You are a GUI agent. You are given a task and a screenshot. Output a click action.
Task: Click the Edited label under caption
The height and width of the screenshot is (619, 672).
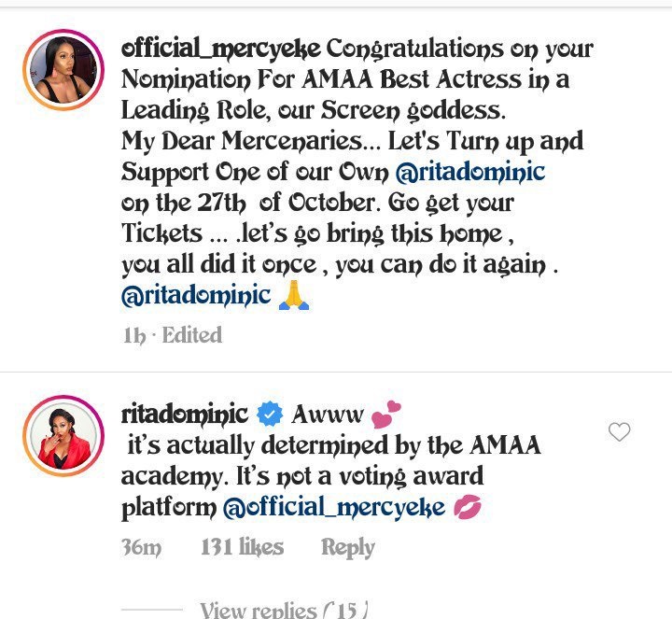coord(192,335)
